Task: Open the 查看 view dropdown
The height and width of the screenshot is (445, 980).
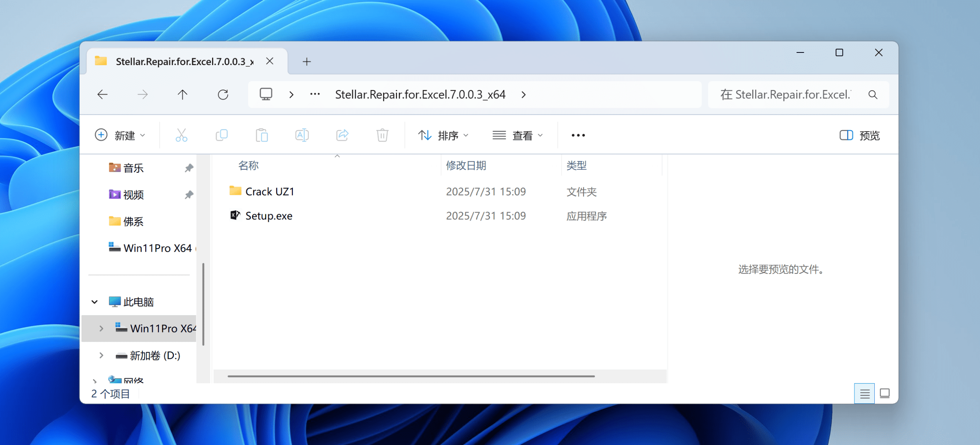Action: point(518,135)
